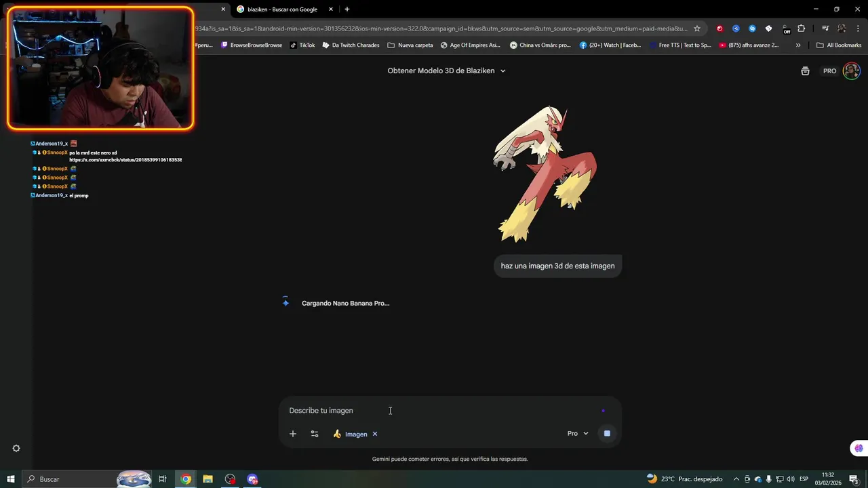Open the 'Age Of Empires Asi...' bookmark
868x488 pixels.
click(x=470, y=45)
